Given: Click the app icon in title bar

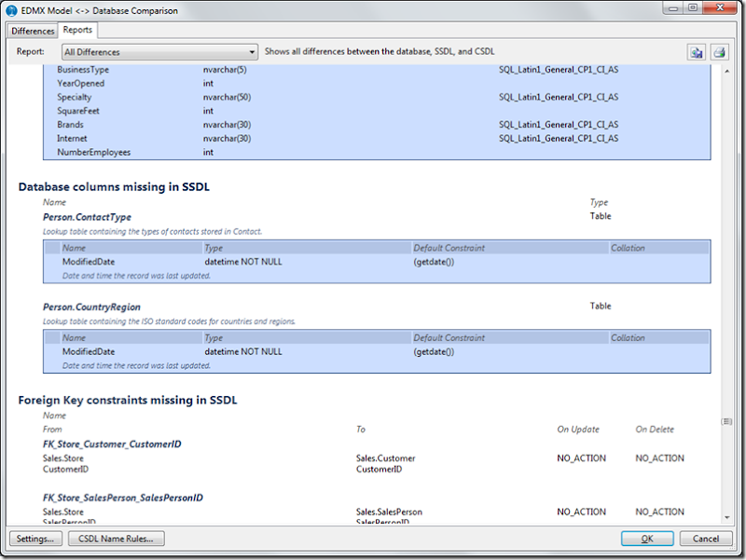Looking at the screenshot, I should tap(11, 10).
